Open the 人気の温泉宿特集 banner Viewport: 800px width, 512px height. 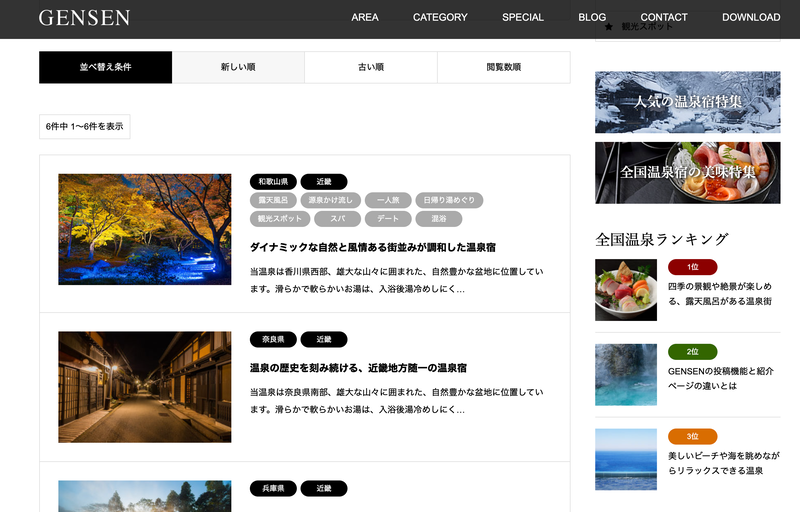coord(687,102)
